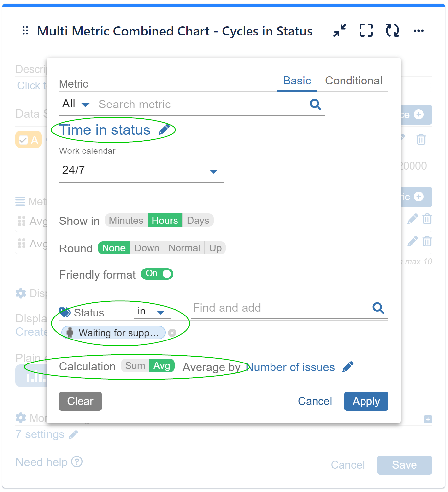Click the collapse arrows icon in the header

pos(339,31)
